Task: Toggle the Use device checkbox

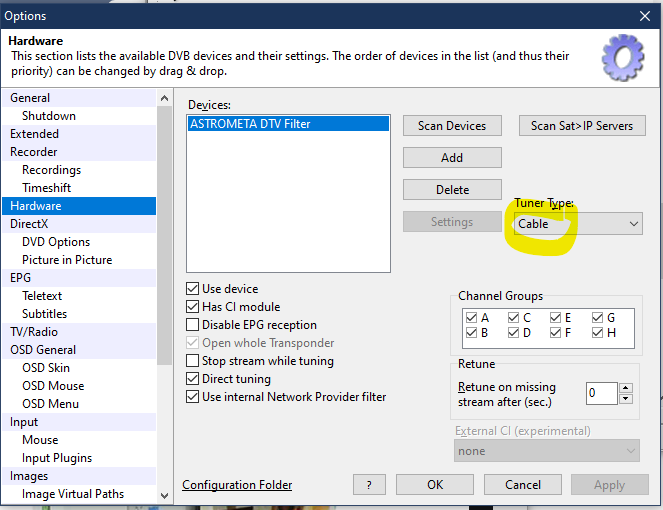Action: point(194,289)
